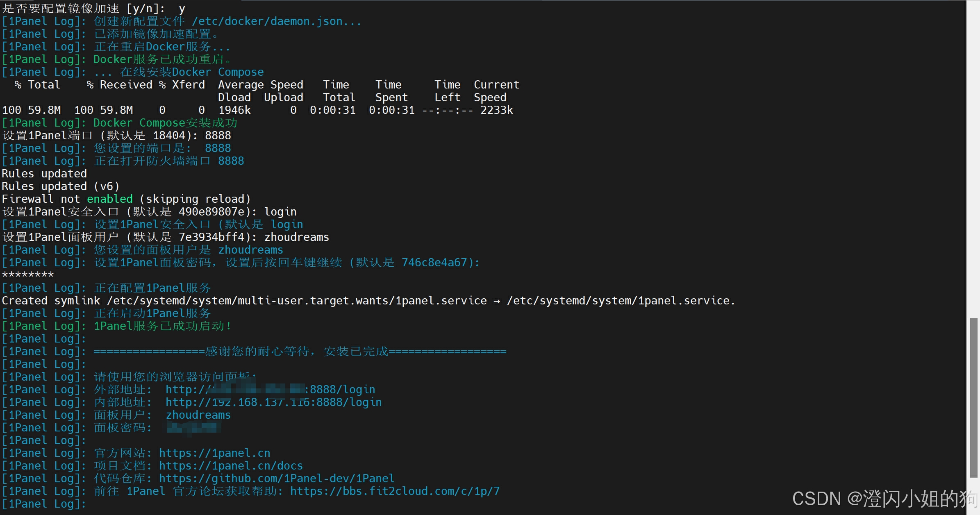The width and height of the screenshot is (980, 515).
Task: Click the zhoudreams value beside 面板用户
Action: click(x=198, y=415)
